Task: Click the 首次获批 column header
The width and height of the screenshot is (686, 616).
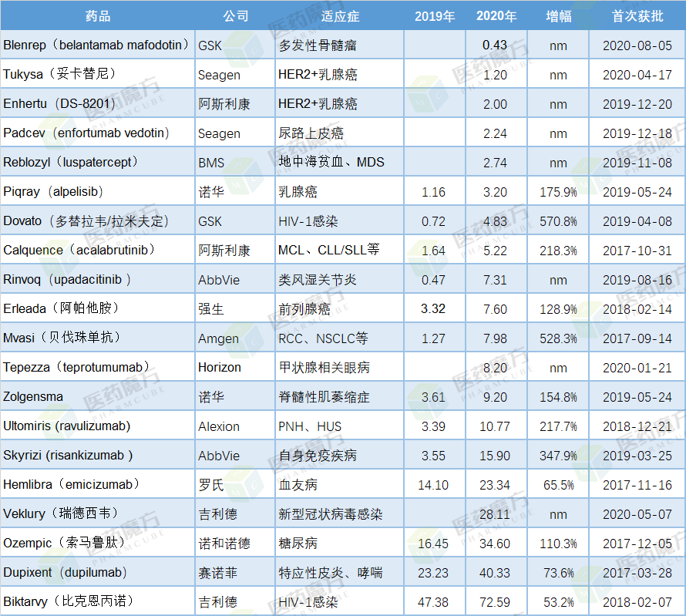Action: [x=637, y=15]
